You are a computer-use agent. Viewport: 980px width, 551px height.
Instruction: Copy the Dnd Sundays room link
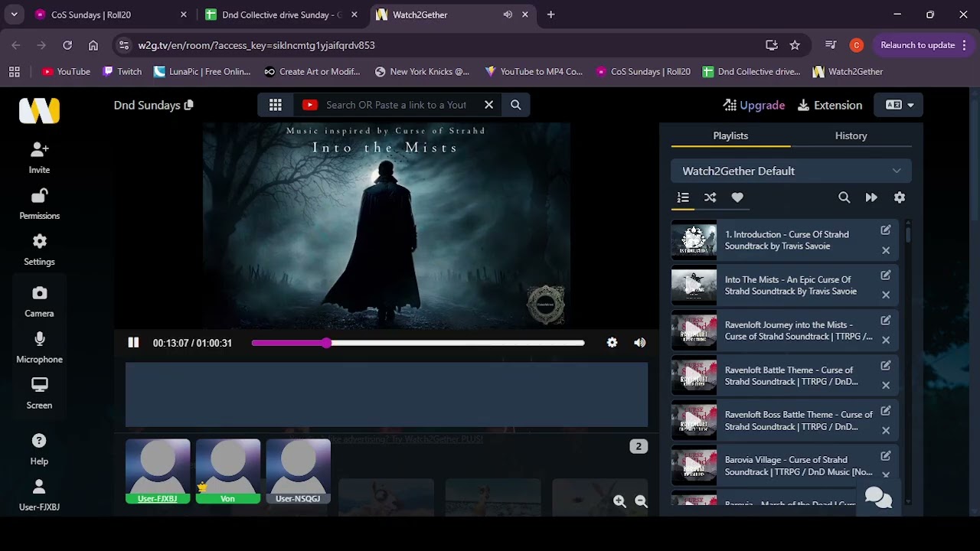coord(189,105)
